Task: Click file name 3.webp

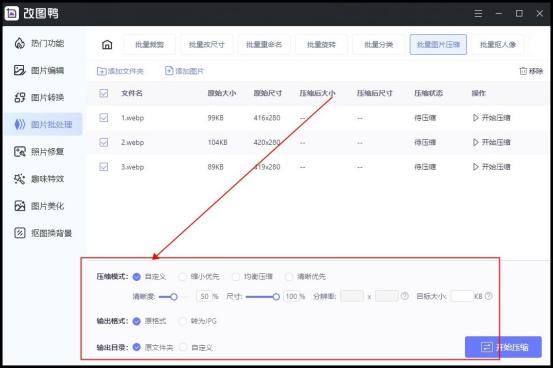Action: click(132, 167)
